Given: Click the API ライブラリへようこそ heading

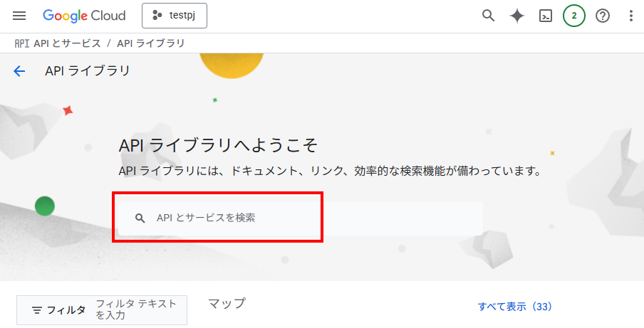Looking at the screenshot, I should pyautogui.click(x=217, y=146).
